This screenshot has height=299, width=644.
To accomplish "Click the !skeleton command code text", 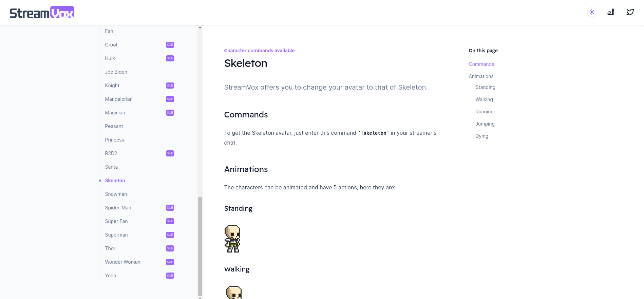I will (374, 133).
